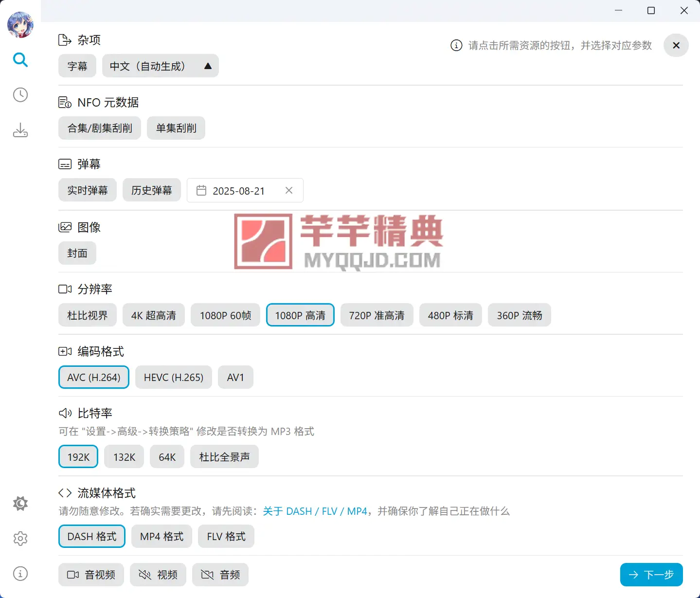The image size is (700, 598).
Task: Choose AVC (H.264) encoding
Action: [x=94, y=377]
